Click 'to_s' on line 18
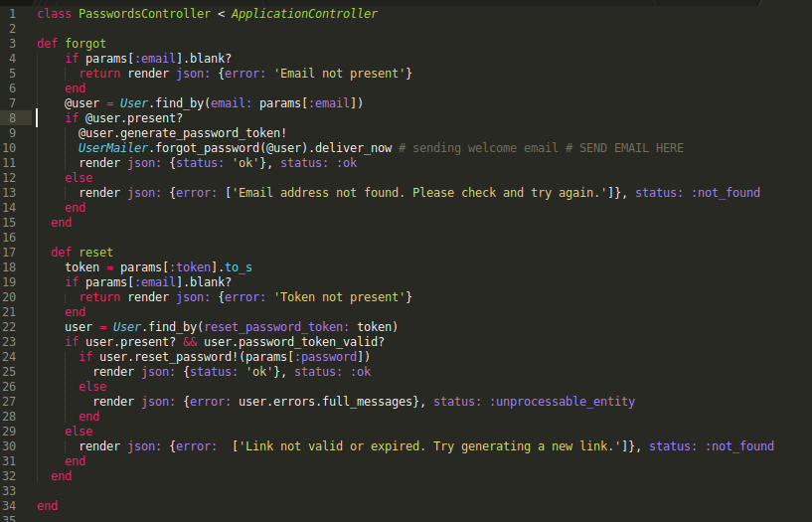812x522 pixels. pos(239,267)
